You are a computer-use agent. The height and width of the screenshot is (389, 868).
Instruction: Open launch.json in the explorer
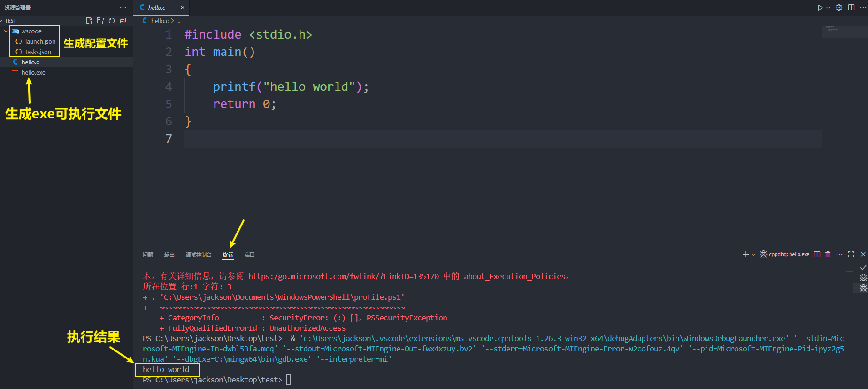[x=40, y=41]
